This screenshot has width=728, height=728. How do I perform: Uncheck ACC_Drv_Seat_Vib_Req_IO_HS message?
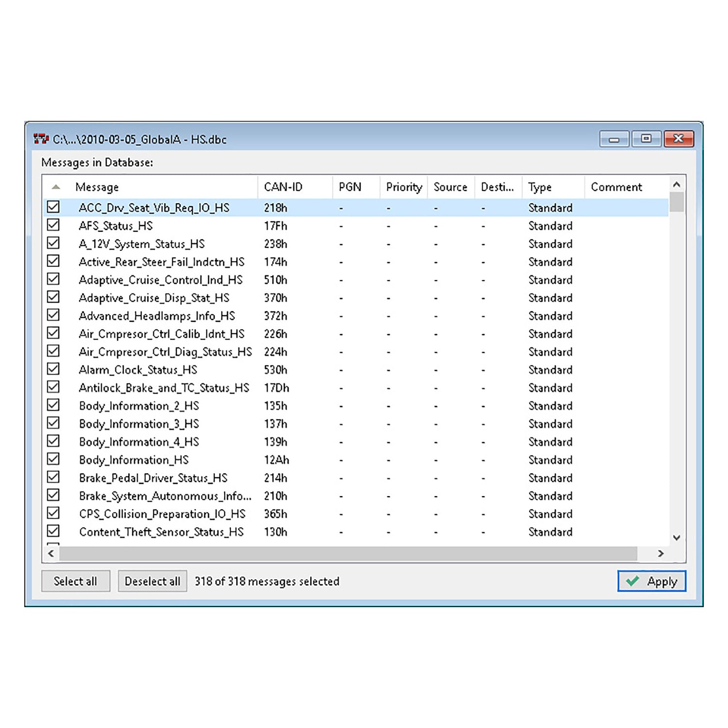(55, 207)
